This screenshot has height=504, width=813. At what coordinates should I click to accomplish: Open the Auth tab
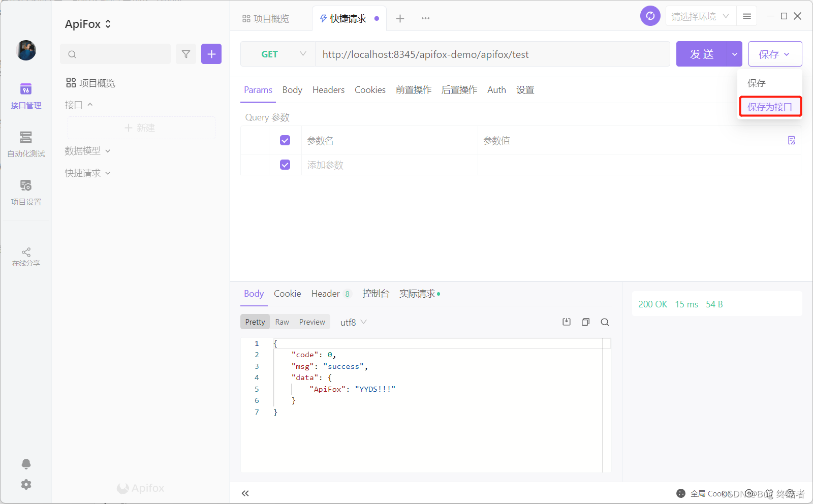[496, 90]
